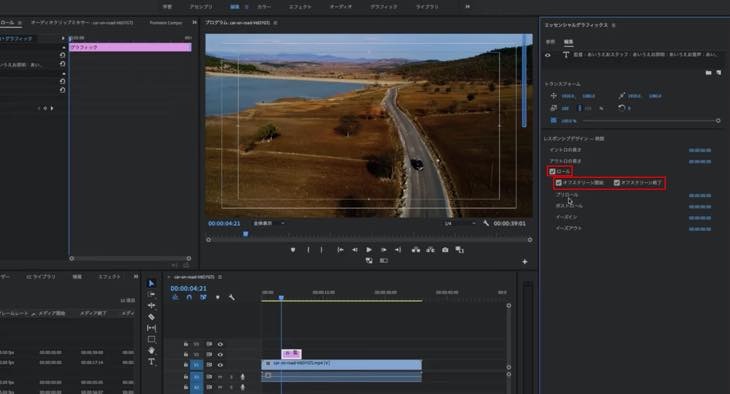Click Mark Out button
The image size is (730, 394).
[322, 250]
